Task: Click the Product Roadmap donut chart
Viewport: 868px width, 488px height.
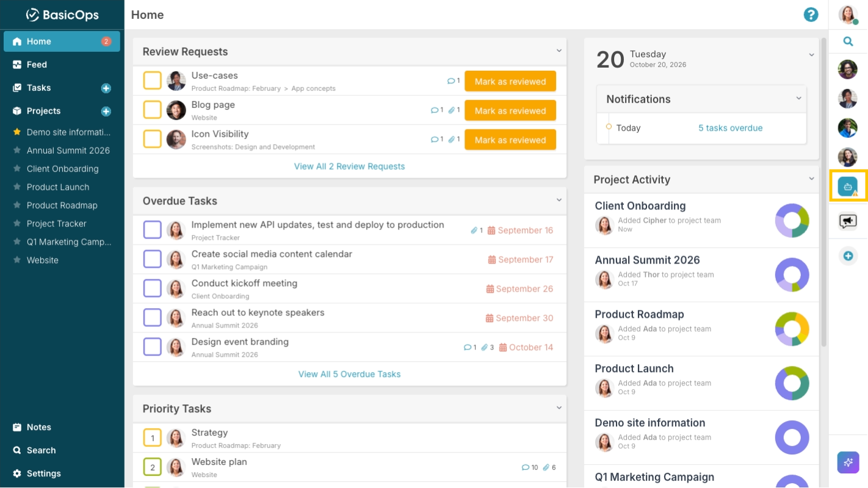Action: [x=792, y=329]
